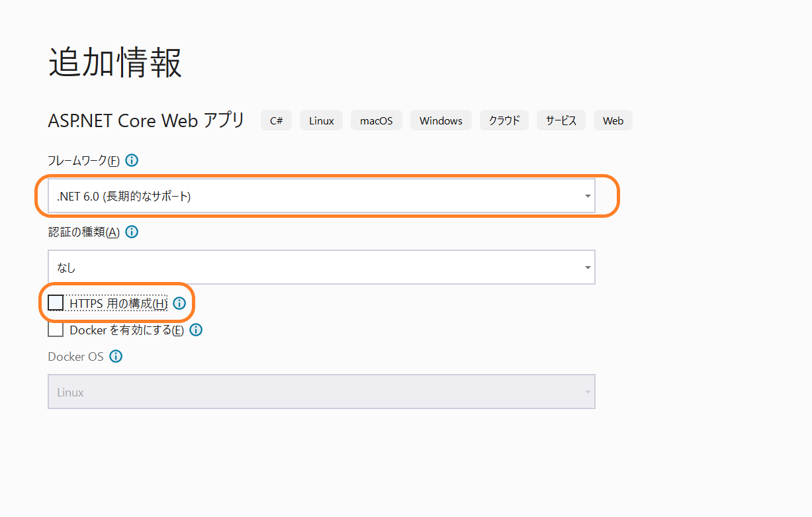
Task: Click the macOS tag badge
Action: click(x=377, y=120)
